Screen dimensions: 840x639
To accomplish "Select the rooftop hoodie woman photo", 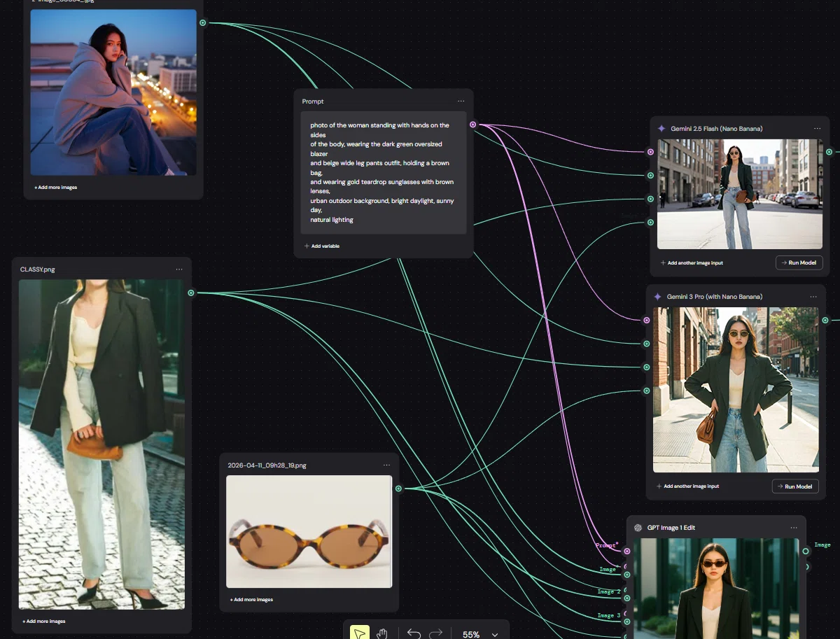I will (x=113, y=92).
